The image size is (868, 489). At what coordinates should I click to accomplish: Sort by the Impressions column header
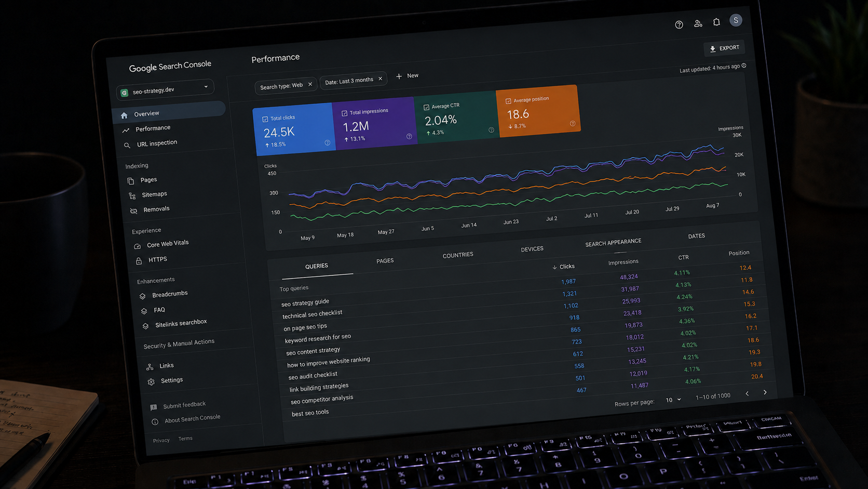pyautogui.click(x=623, y=262)
